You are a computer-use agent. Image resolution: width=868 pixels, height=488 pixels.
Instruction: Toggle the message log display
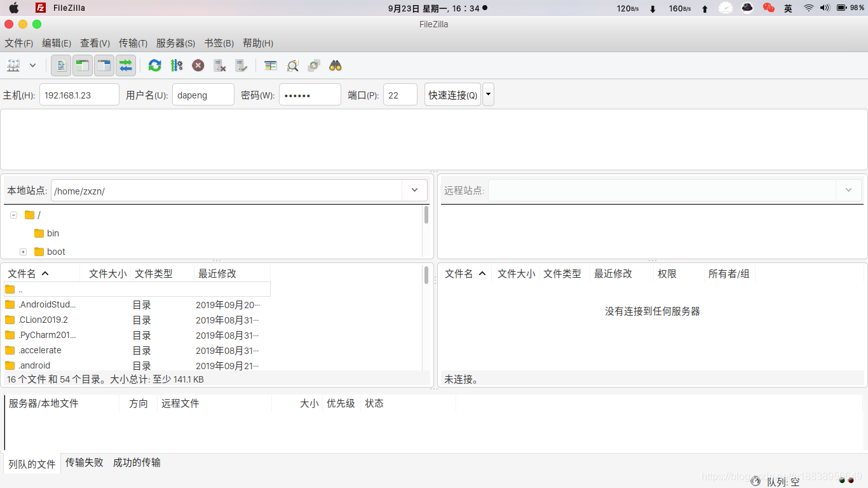[x=61, y=65]
